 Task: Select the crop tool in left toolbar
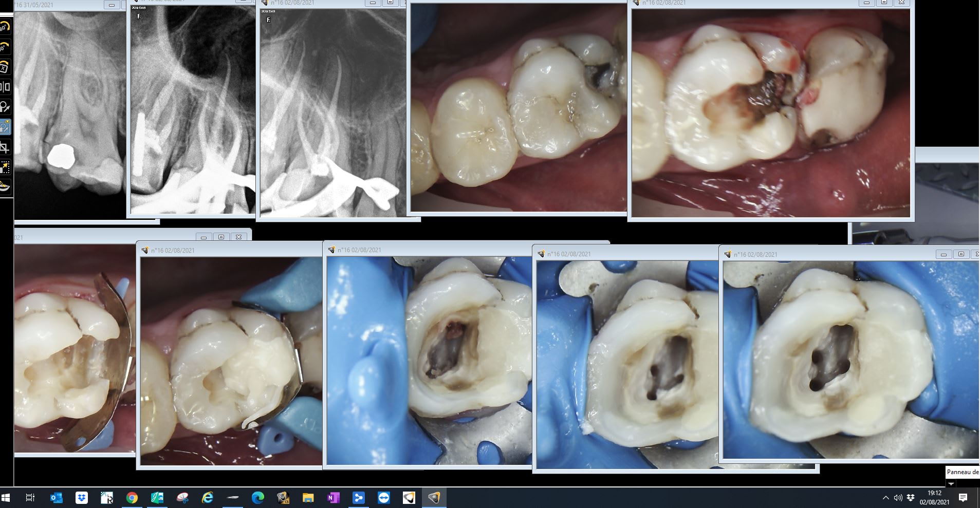coord(5,148)
